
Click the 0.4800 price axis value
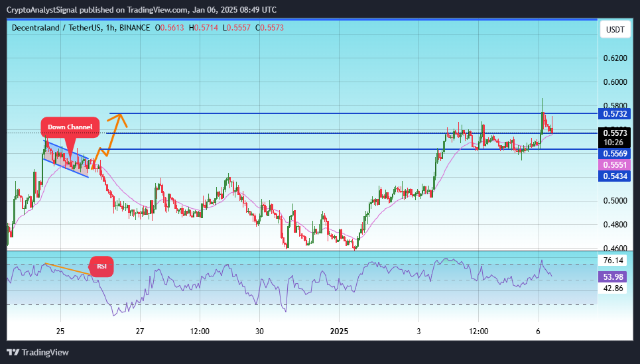coord(615,225)
